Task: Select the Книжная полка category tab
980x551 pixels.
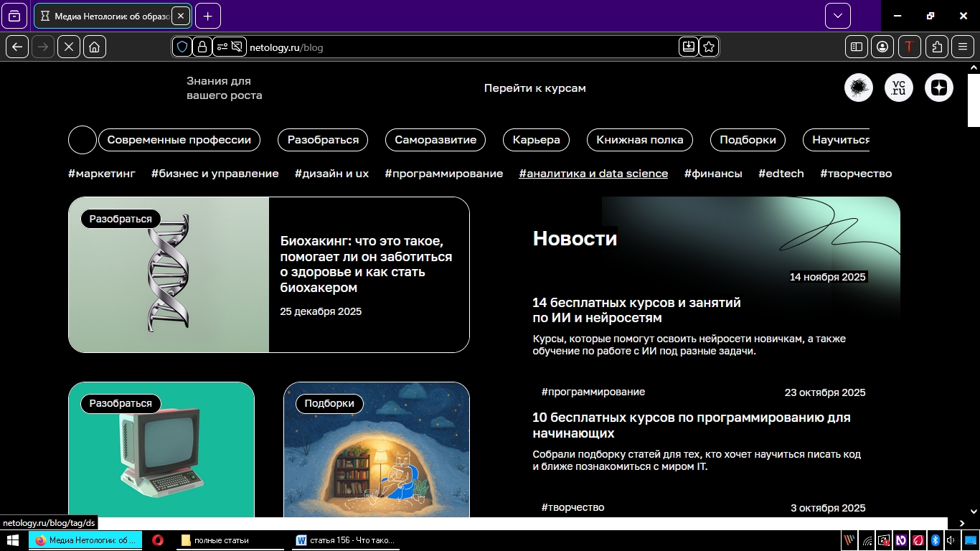Action: coord(640,140)
